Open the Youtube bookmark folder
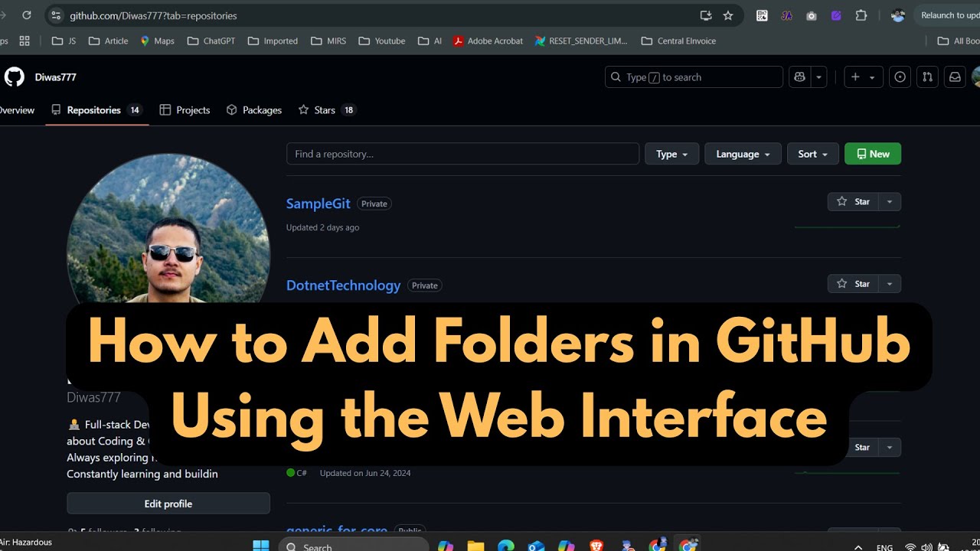Screen dimensions: 980x551 382,41
